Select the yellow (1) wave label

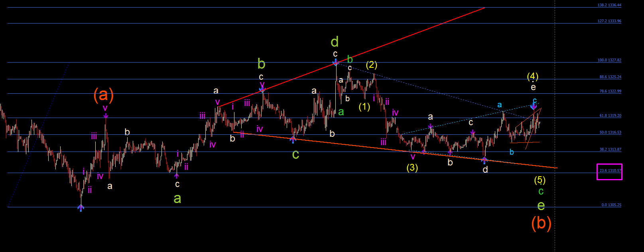(364, 107)
